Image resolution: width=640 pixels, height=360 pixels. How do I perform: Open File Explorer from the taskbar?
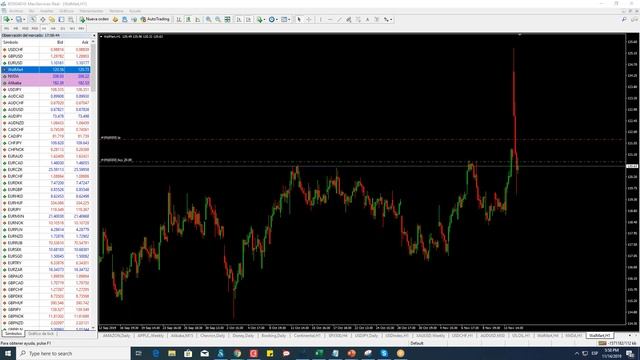(x=172, y=353)
